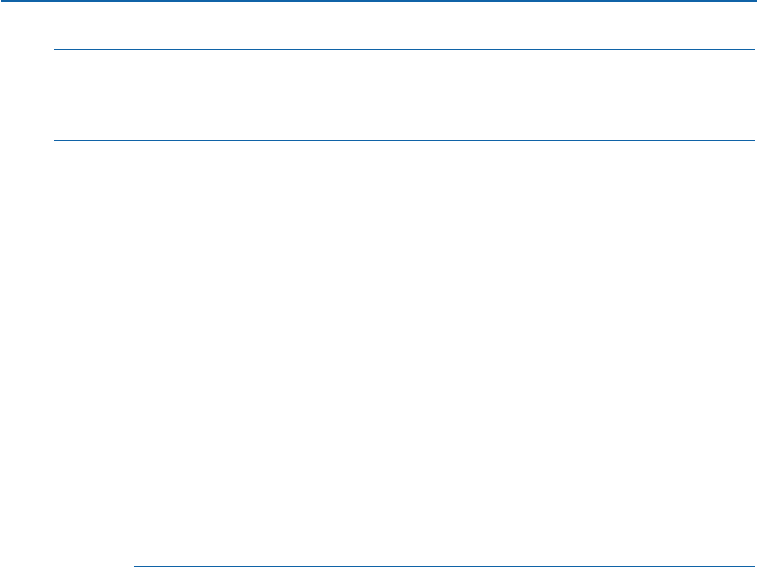Click the midpoint of the bottom blue line
Screen dimensions: 757x567
[x=444, y=565]
